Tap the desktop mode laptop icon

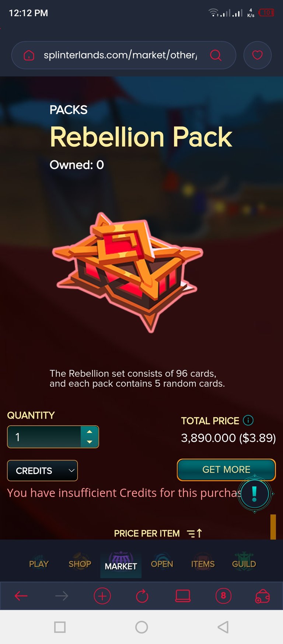[183, 596]
